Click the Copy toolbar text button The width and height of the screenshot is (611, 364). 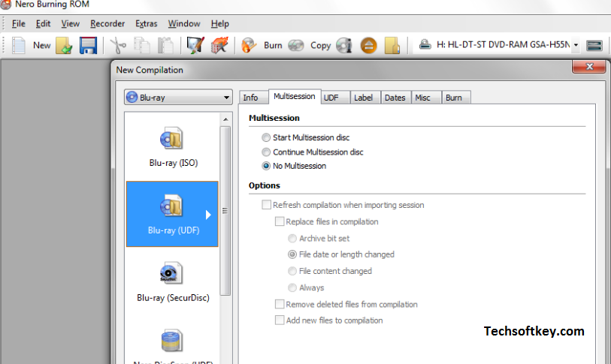click(x=320, y=46)
